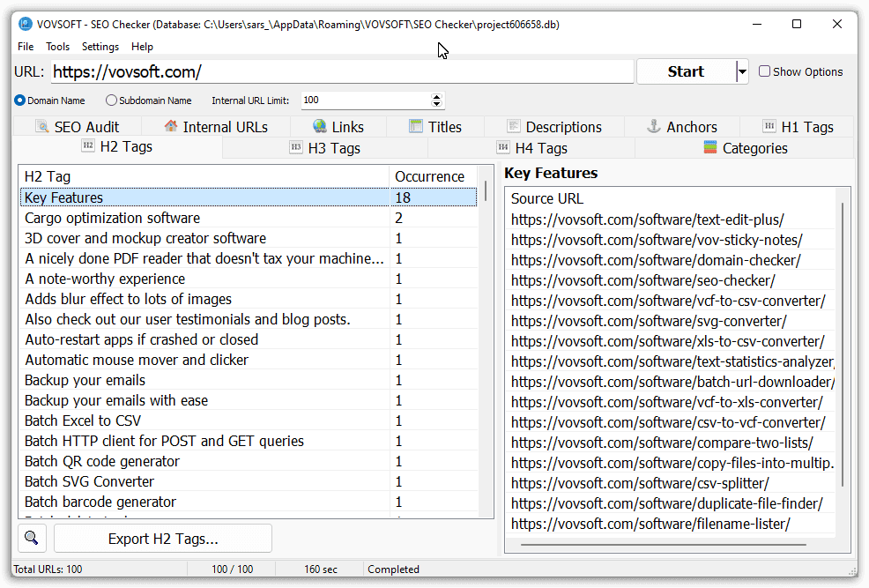
Task: Switch to the Titles tab
Action: [x=435, y=127]
